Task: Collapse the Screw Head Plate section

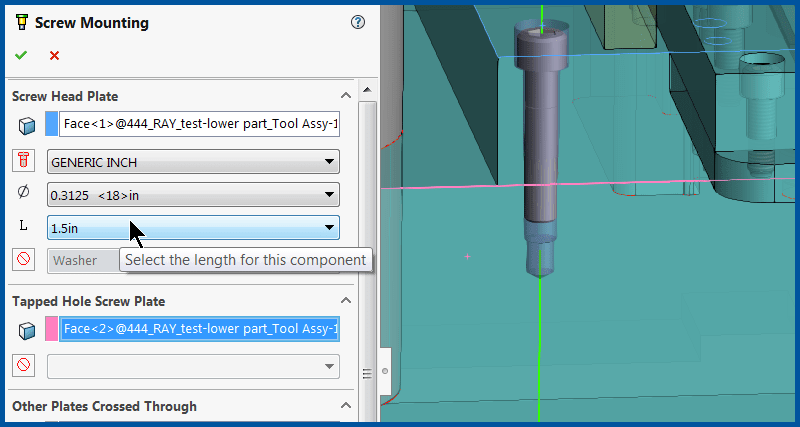Action: (x=346, y=96)
